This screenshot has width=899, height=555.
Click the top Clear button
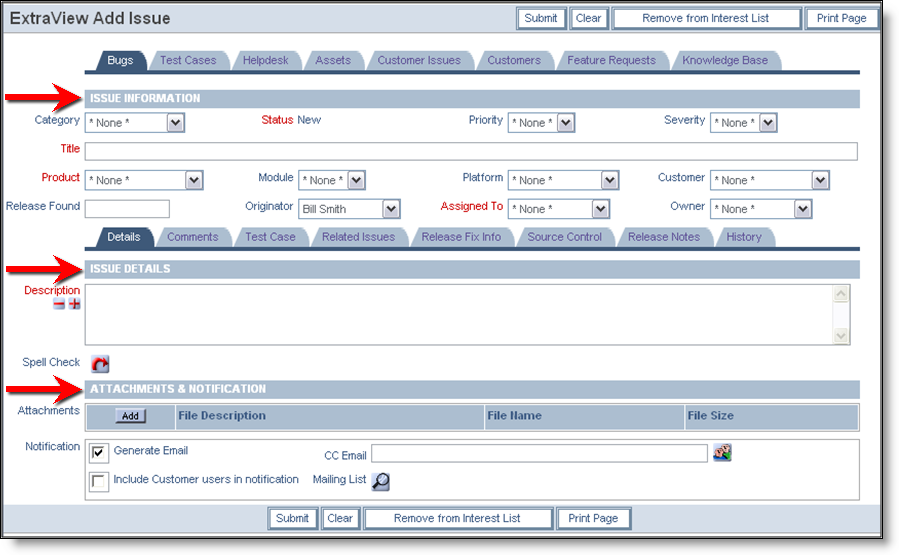point(588,18)
